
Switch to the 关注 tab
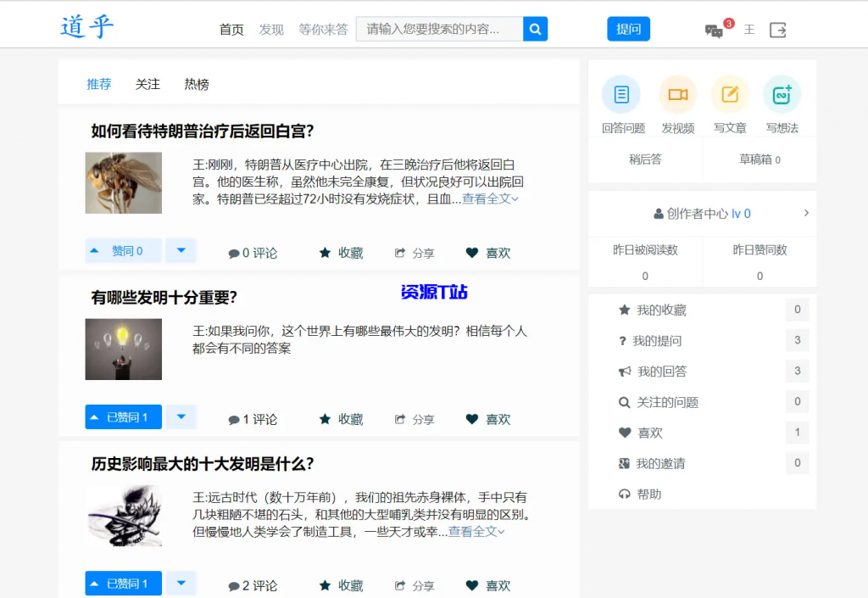pos(147,84)
